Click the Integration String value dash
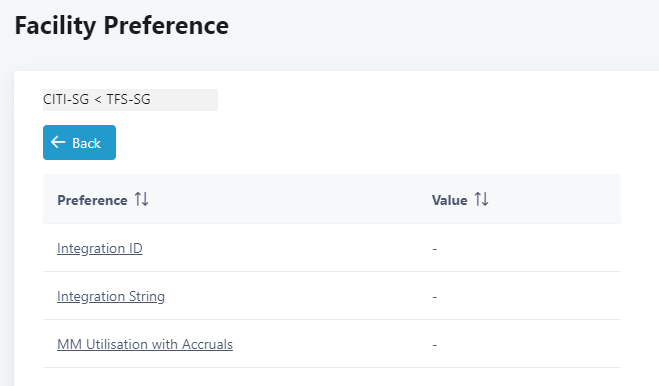This screenshot has height=386, width=659. point(435,297)
